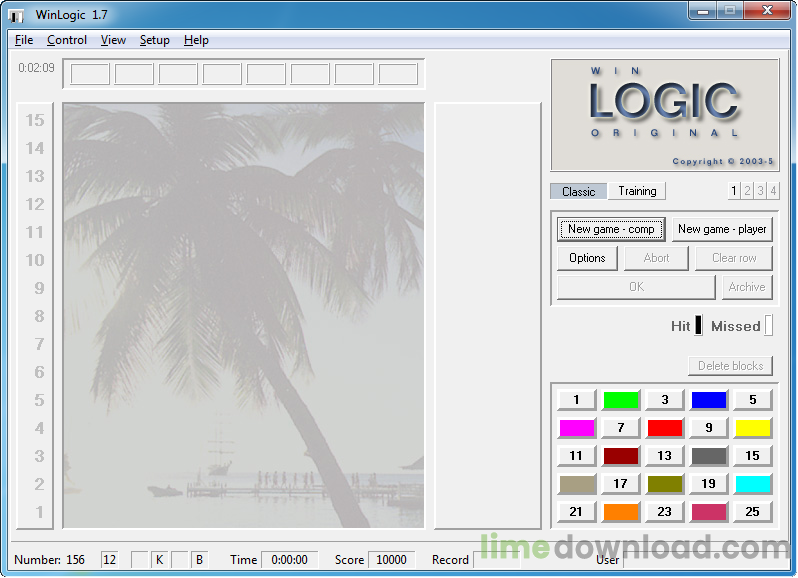Image resolution: width=798 pixels, height=578 pixels.
Task: Switch to the Training tab
Action: pyautogui.click(x=637, y=191)
